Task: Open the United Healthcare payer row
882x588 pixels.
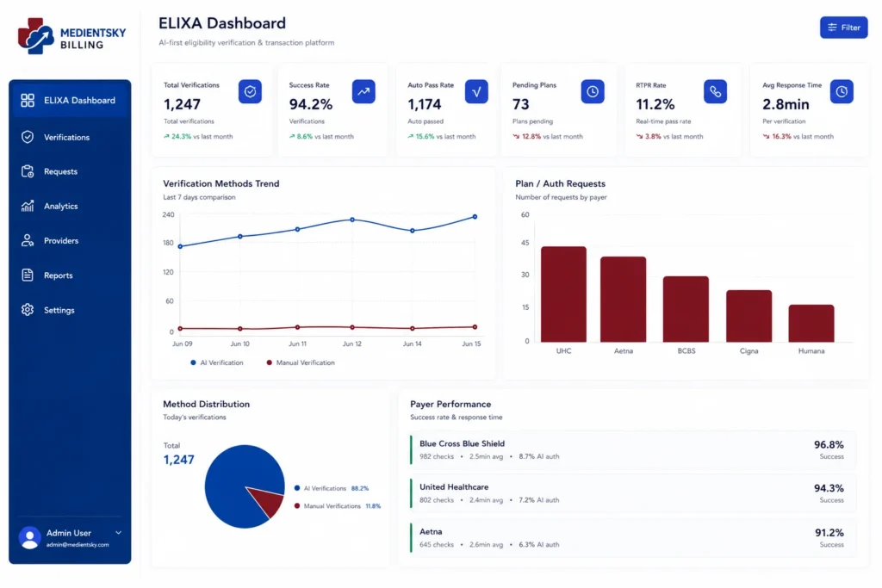Action: coord(633,493)
